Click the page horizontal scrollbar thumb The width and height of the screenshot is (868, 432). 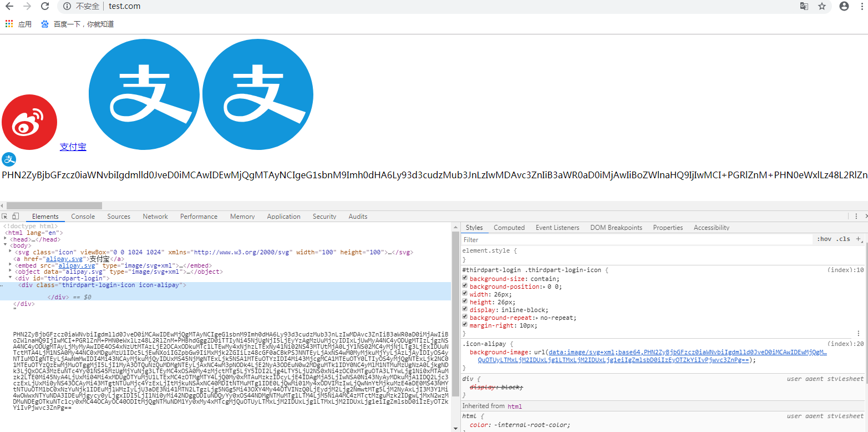54,205
